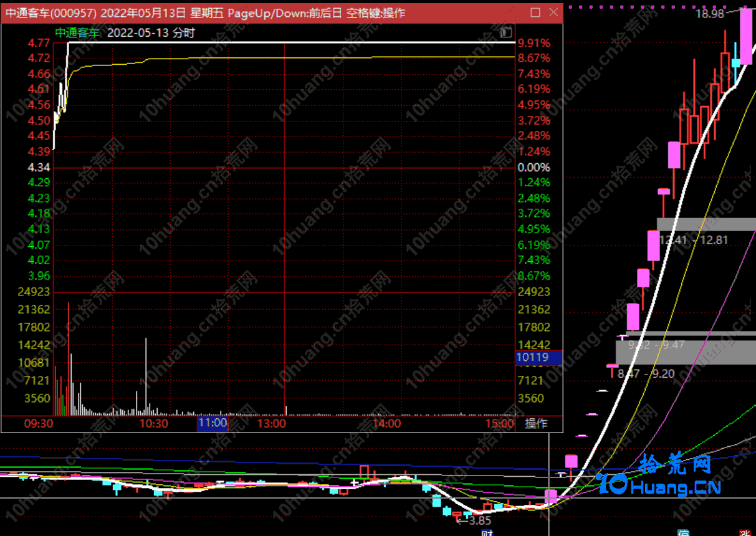Select the 13:00 time axis label
Image resolution: width=756 pixels, height=536 pixels.
[x=272, y=424]
